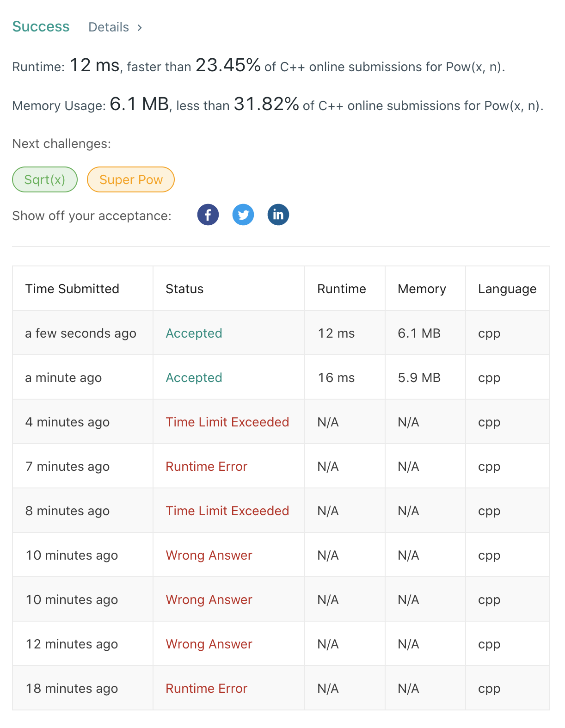Click the Language column header

pyautogui.click(x=507, y=289)
